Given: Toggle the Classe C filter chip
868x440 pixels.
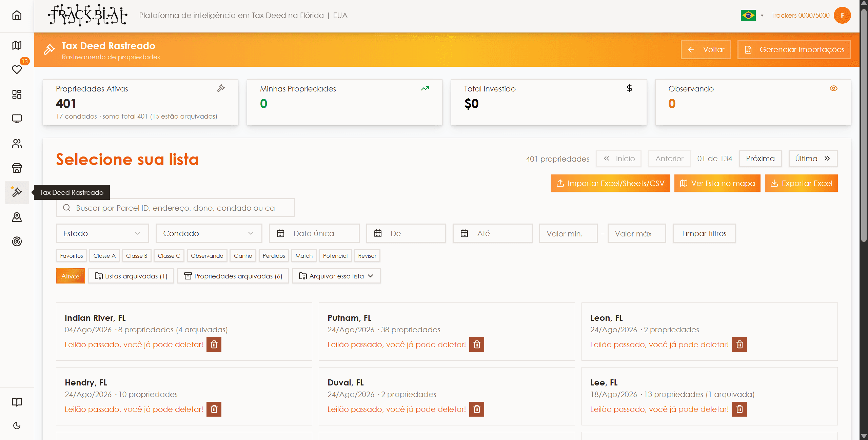Looking at the screenshot, I should pyautogui.click(x=169, y=256).
